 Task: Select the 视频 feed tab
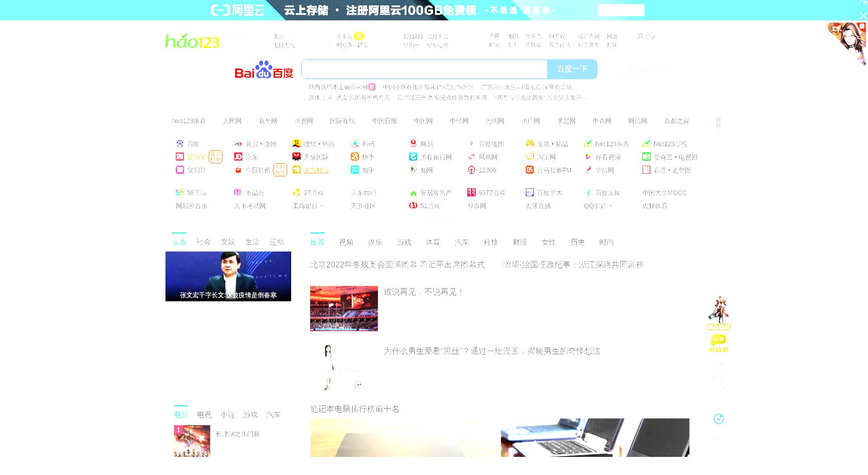346,242
